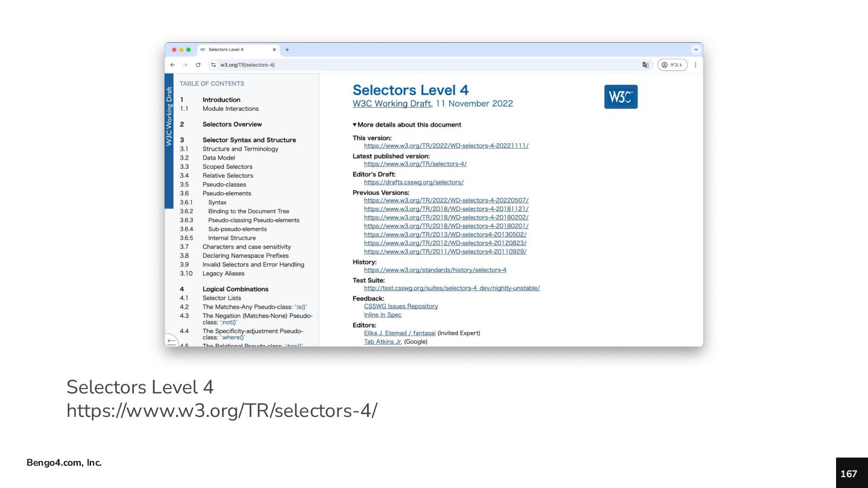The image size is (868, 488).
Task: Jump to 4 Logical Combinations
Action: point(236,289)
